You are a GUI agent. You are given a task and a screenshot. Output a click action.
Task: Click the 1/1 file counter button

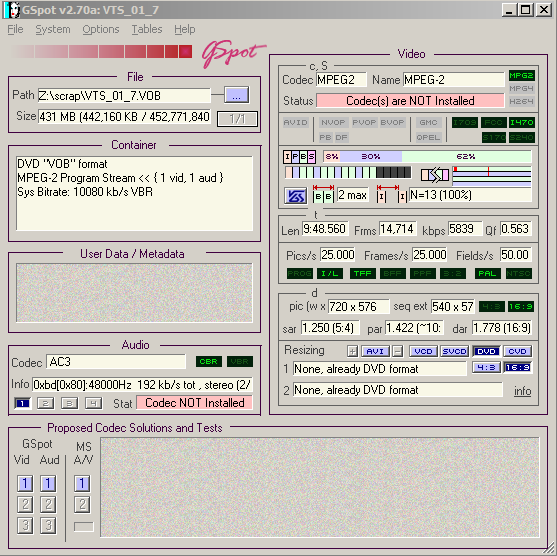[x=237, y=119]
